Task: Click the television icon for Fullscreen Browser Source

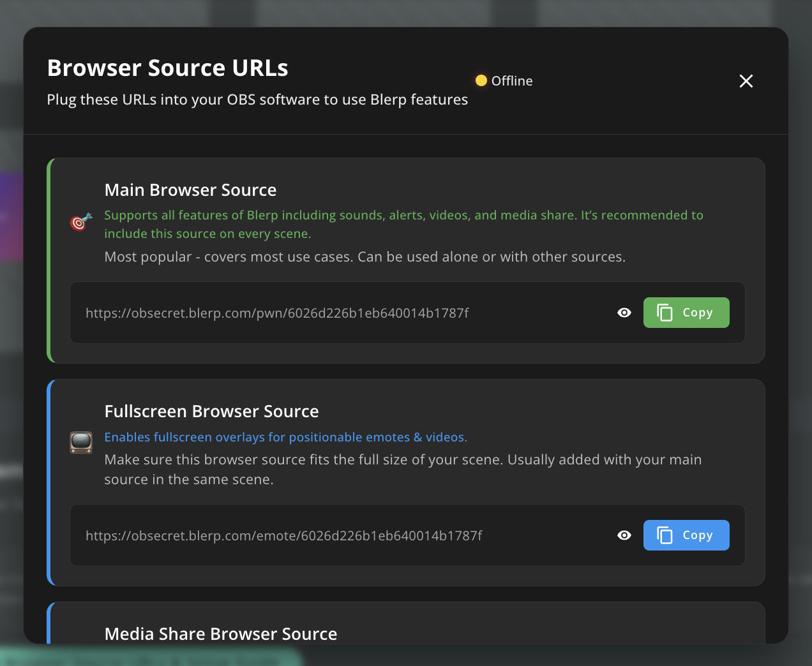Action: [81, 442]
